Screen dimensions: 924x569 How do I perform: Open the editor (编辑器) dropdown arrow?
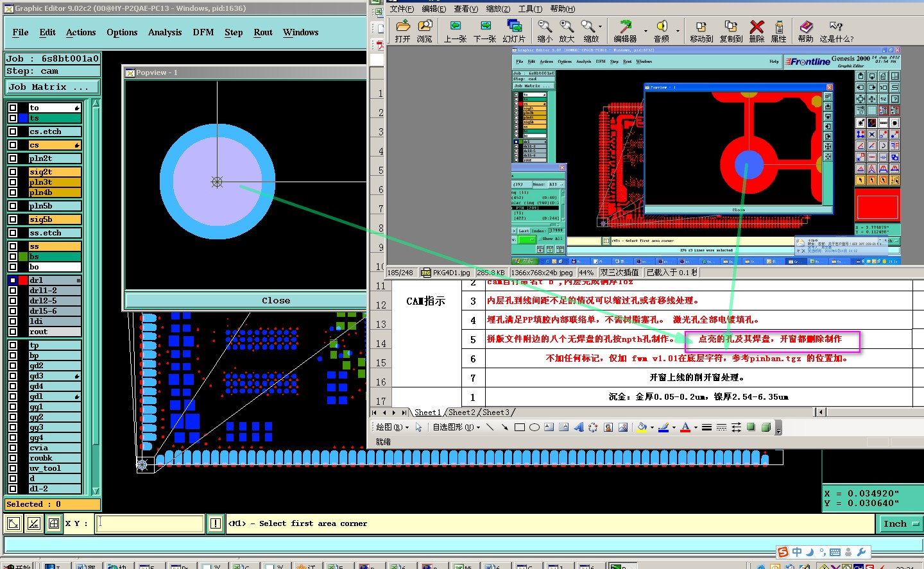(x=646, y=30)
